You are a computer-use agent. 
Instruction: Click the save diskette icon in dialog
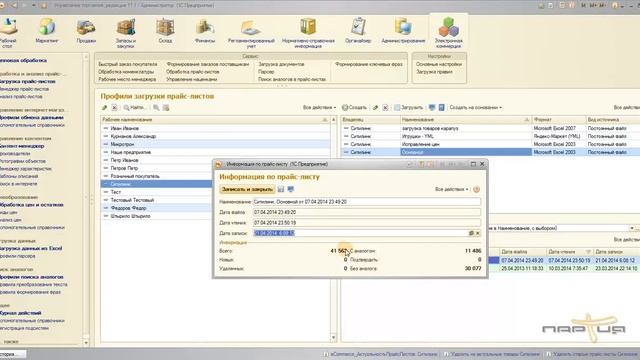(281, 189)
